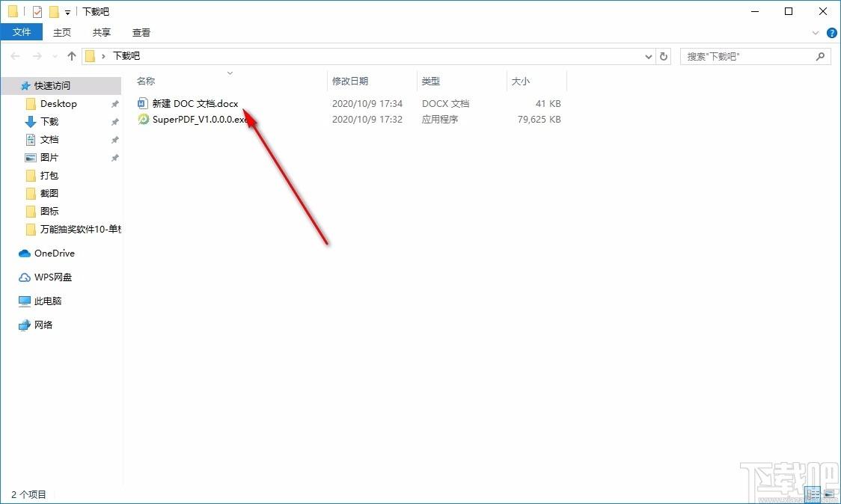Switch to the 主页 ribbon tab
The image size is (841, 504).
(61, 32)
